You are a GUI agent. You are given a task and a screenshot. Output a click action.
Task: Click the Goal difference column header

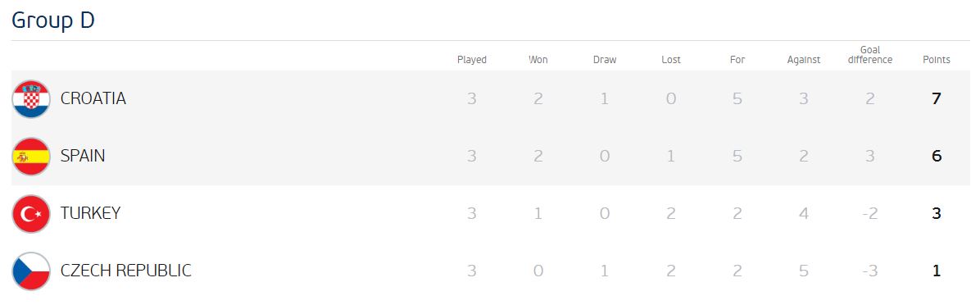click(870, 55)
